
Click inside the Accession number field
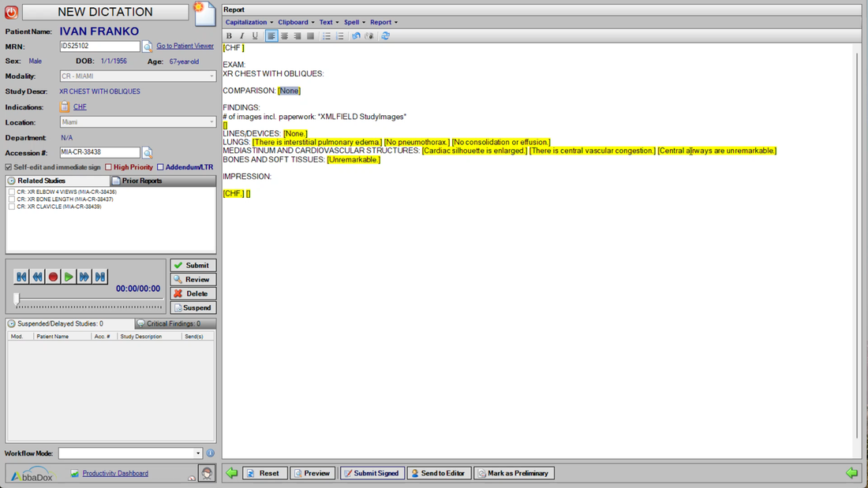tap(99, 152)
